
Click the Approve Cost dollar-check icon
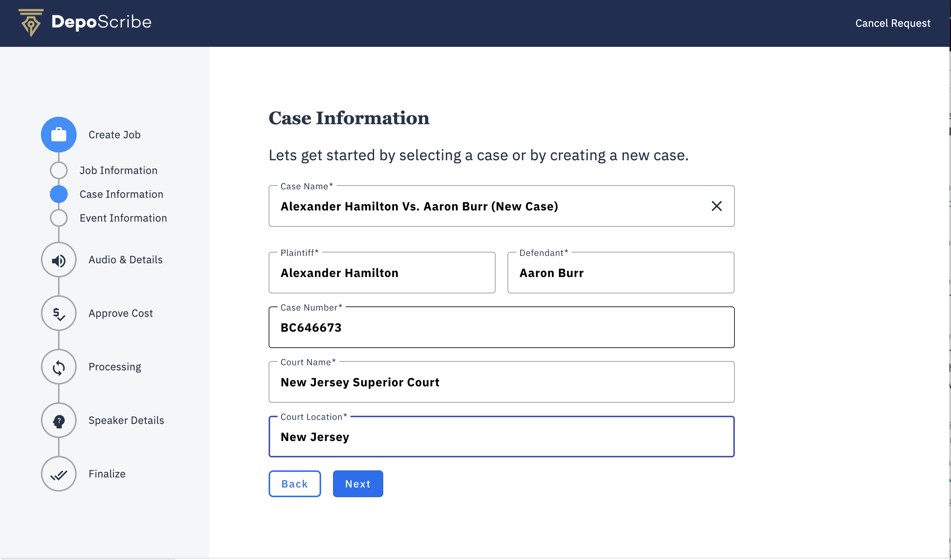coord(58,313)
